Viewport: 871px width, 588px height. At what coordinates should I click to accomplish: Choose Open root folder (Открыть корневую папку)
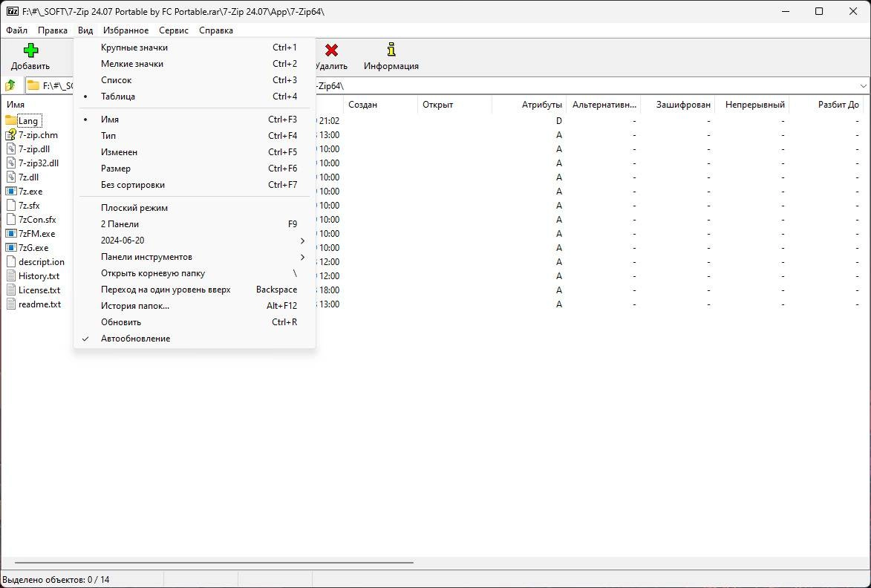[x=195, y=273]
